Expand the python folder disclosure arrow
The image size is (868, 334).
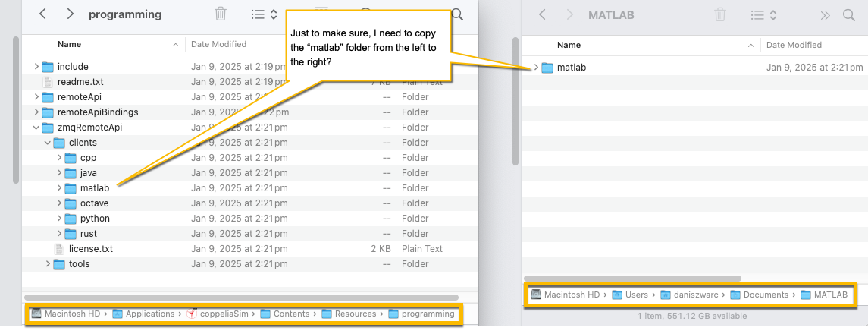click(x=59, y=219)
